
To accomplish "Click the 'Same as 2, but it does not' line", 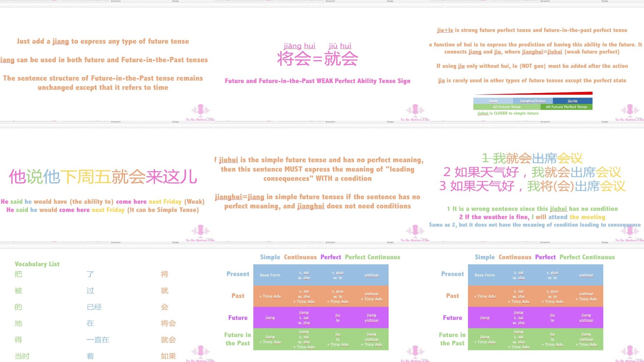I will click(535, 225).
